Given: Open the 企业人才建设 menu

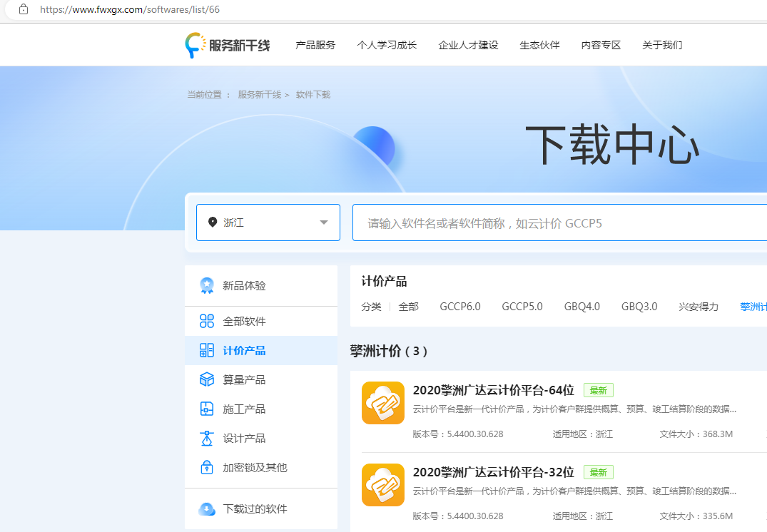Looking at the screenshot, I should pos(468,45).
